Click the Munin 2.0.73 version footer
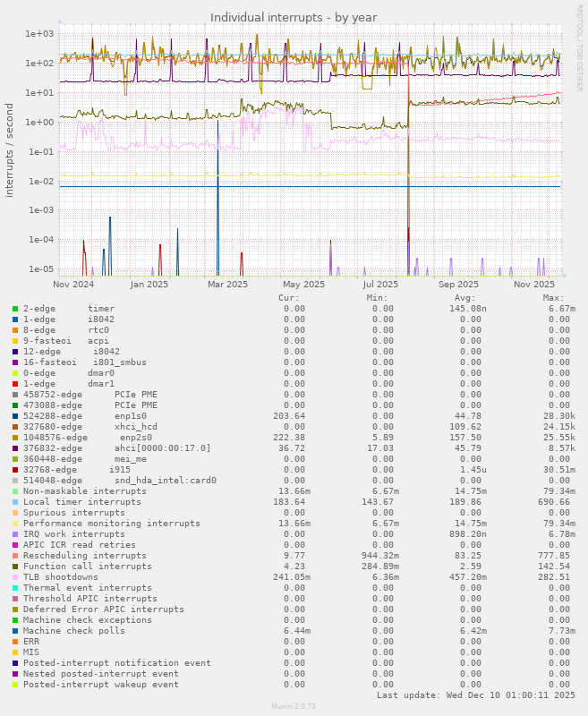The width and height of the screenshot is (588, 716). (294, 706)
